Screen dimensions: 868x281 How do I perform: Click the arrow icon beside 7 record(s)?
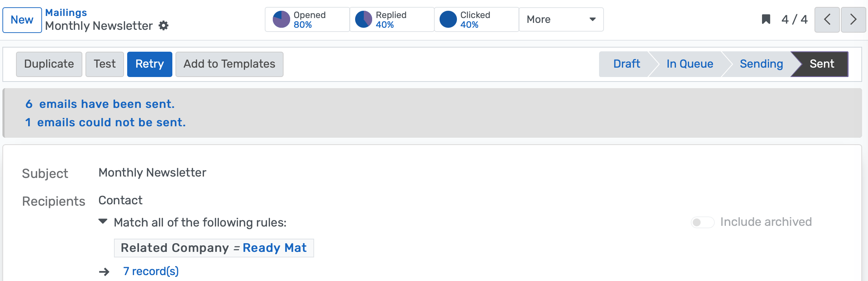click(x=104, y=272)
